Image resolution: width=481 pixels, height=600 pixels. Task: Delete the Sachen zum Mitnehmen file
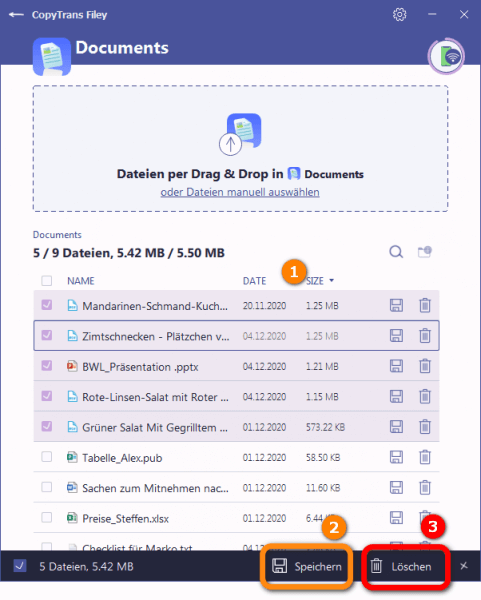(425, 488)
